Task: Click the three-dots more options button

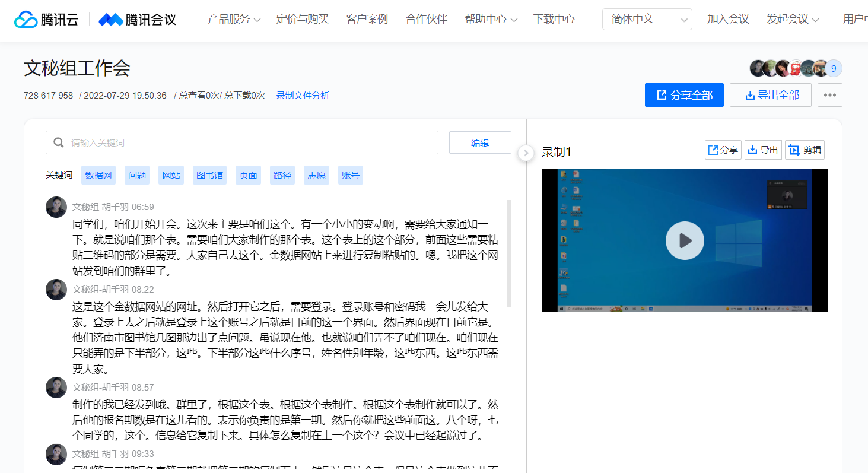Action: point(829,95)
